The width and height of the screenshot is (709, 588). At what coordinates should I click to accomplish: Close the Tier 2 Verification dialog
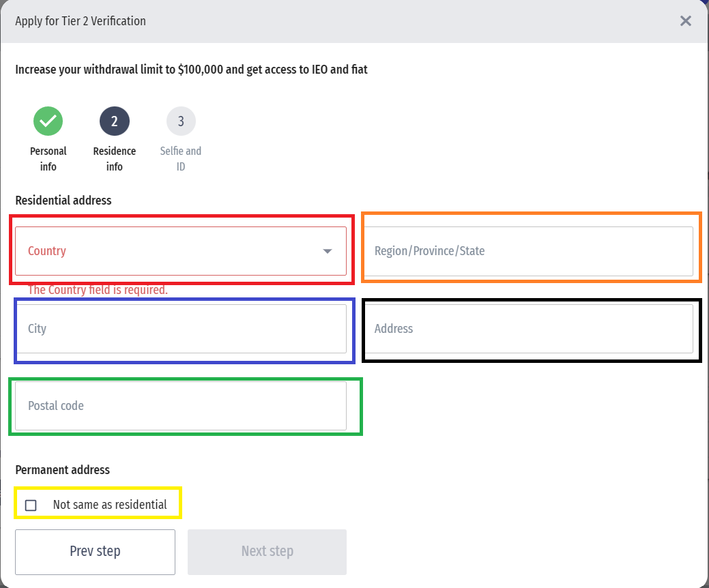click(x=686, y=21)
